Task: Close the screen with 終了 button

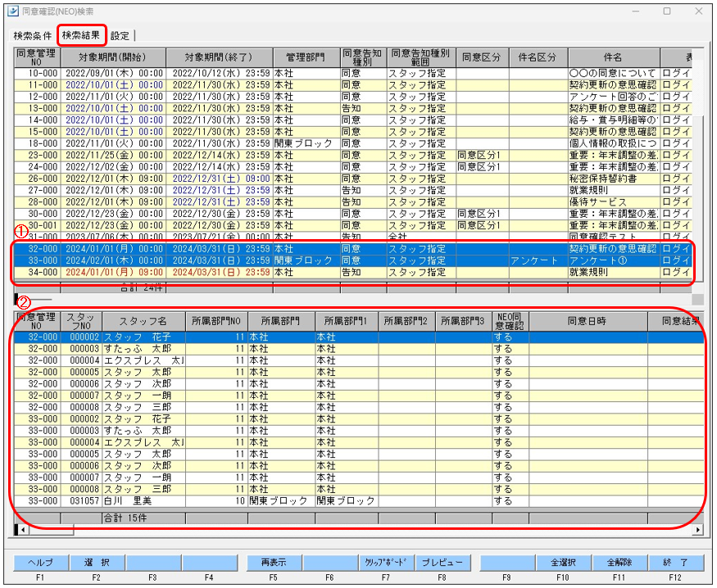Action: click(676, 563)
